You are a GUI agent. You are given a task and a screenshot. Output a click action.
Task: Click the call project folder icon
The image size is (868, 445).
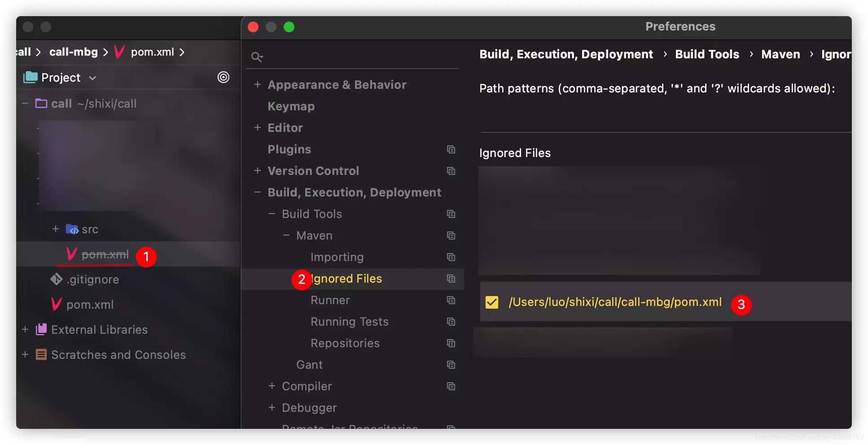[x=41, y=103]
